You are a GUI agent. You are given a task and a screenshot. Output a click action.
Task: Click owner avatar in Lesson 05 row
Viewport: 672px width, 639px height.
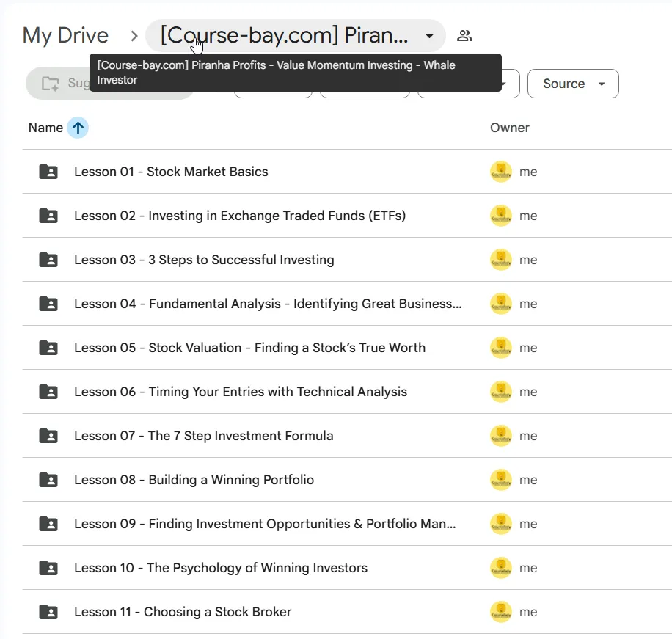501,348
